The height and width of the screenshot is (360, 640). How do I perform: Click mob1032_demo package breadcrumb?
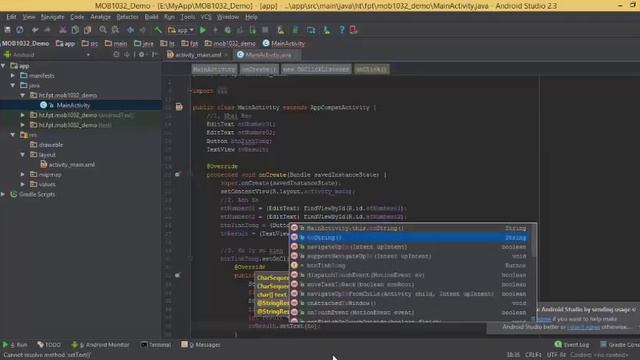tap(230, 43)
